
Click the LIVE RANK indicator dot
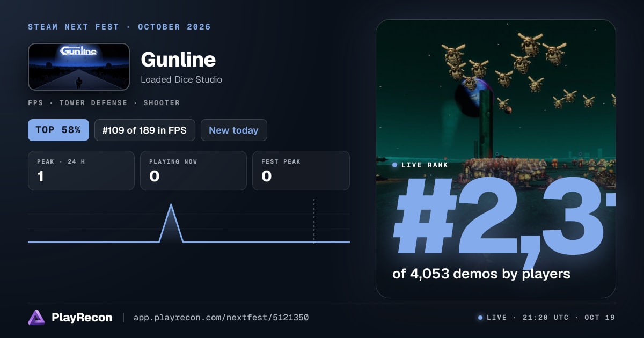[x=395, y=165]
